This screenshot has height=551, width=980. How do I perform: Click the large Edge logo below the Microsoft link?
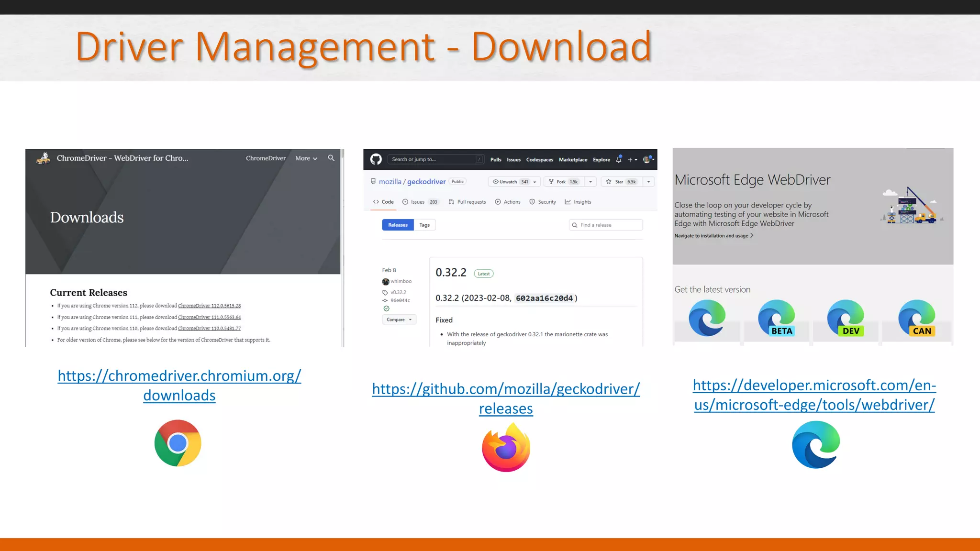point(816,444)
